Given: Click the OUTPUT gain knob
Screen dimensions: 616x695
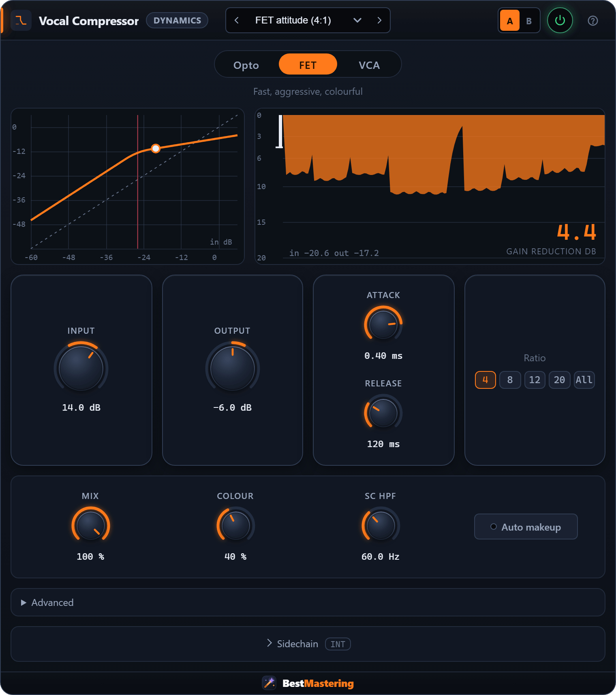Looking at the screenshot, I should (x=233, y=368).
